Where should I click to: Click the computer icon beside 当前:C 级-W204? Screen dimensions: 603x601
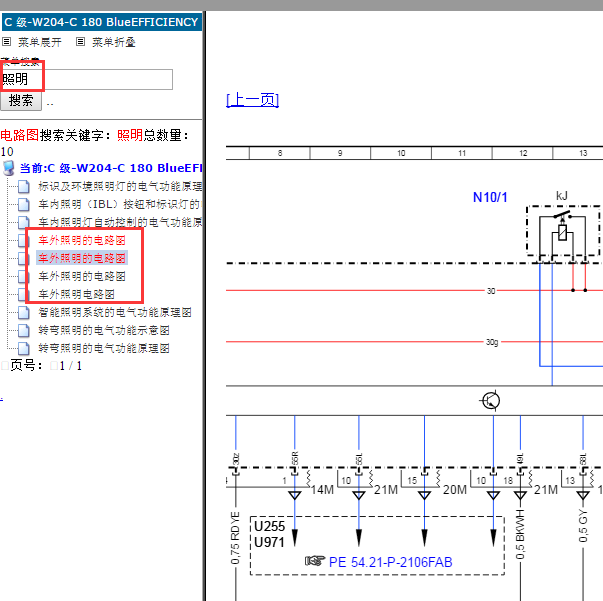(x=8, y=168)
